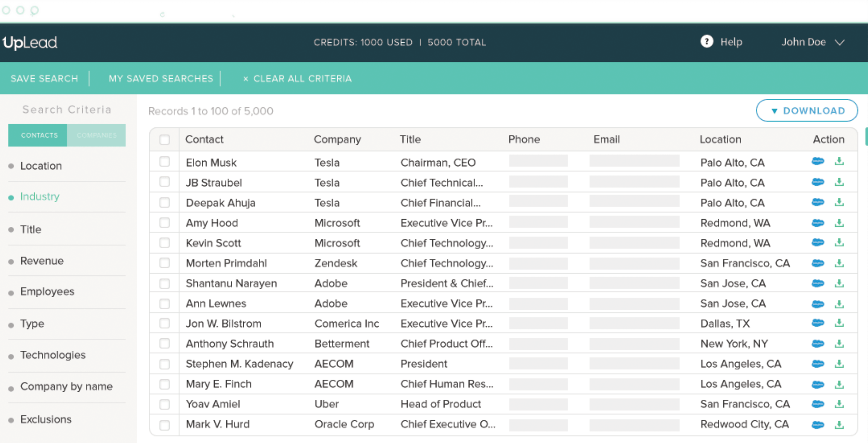
Task: Click the cloud icon in Amy Hood's row
Action: click(x=818, y=223)
